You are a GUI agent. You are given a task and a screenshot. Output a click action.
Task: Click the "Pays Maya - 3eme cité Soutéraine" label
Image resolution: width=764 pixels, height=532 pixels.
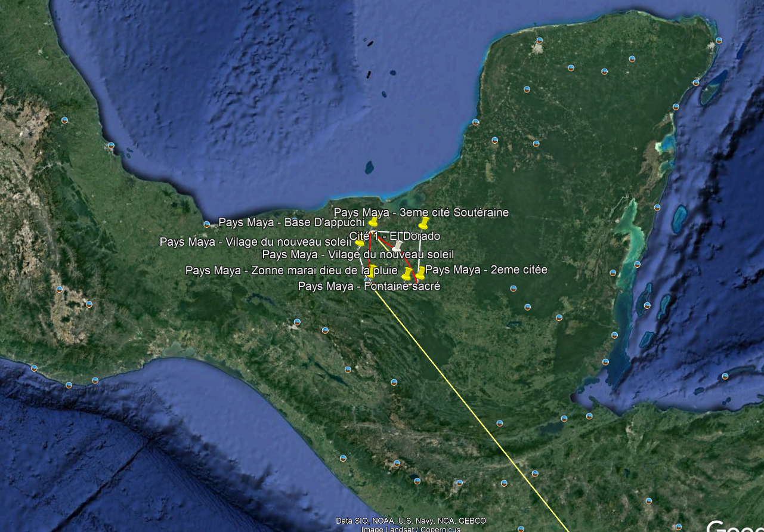[421, 212]
